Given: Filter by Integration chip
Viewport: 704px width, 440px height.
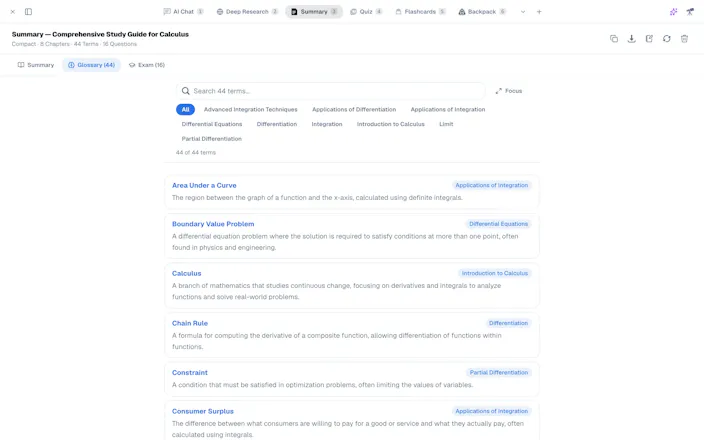Looking at the screenshot, I should 327,124.
